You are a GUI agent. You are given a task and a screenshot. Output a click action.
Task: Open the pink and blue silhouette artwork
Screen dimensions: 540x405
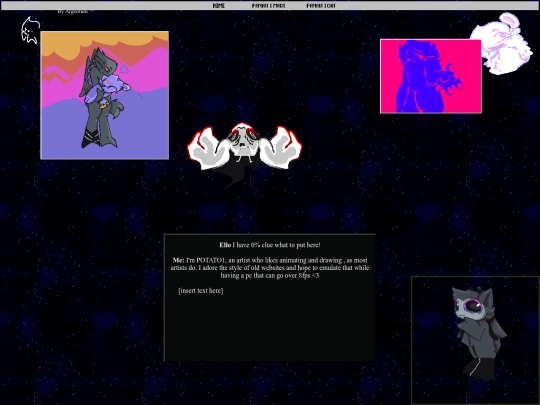(430, 76)
